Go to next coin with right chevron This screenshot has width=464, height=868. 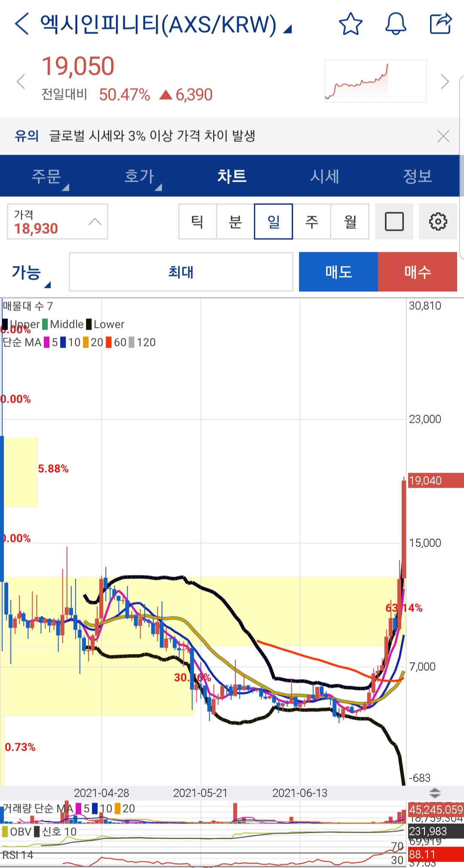point(445,82)
